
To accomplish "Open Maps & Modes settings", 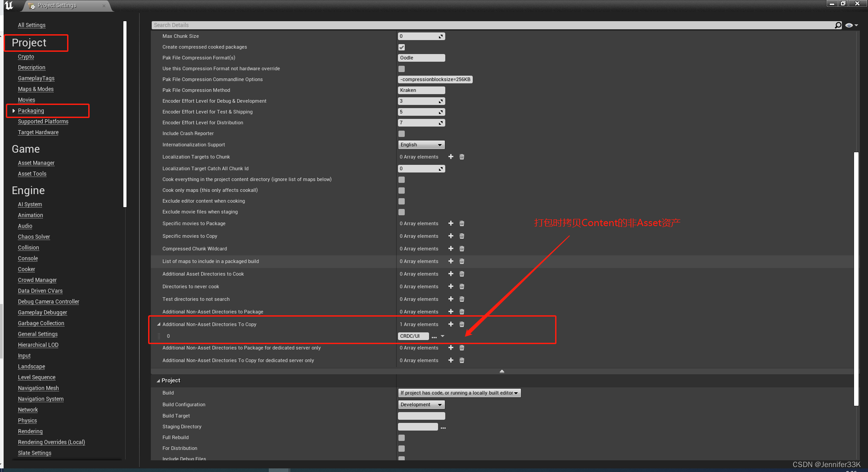I will tap(36, 89).
